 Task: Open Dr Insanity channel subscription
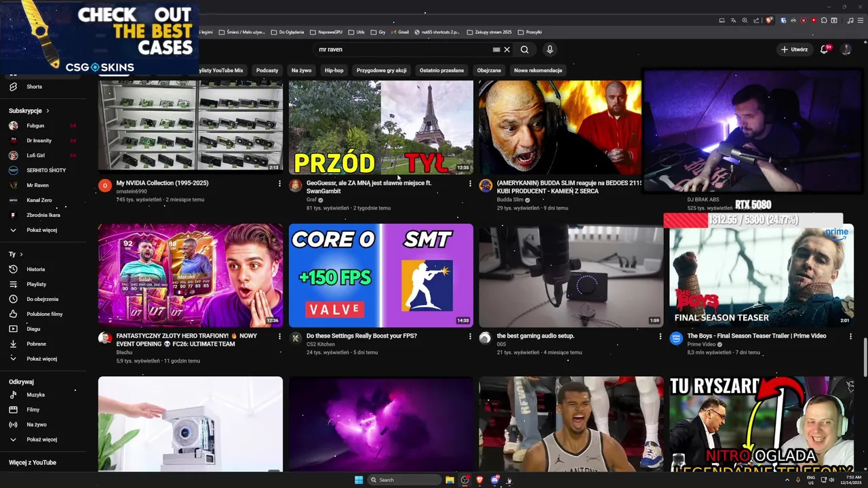tap(39, 140)
